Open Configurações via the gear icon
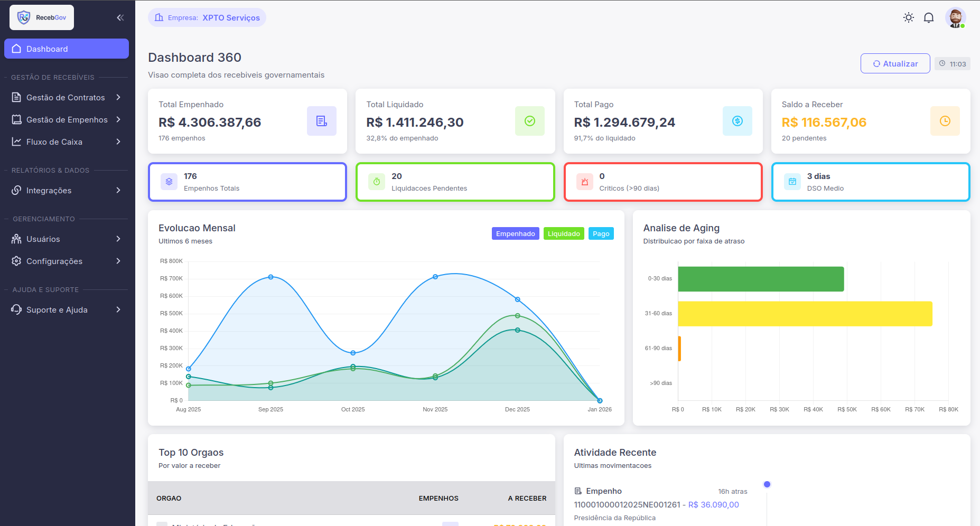Image resolution: width=980 pixels, height=526 pixels. pyautogui.click(x=16, y=261)
